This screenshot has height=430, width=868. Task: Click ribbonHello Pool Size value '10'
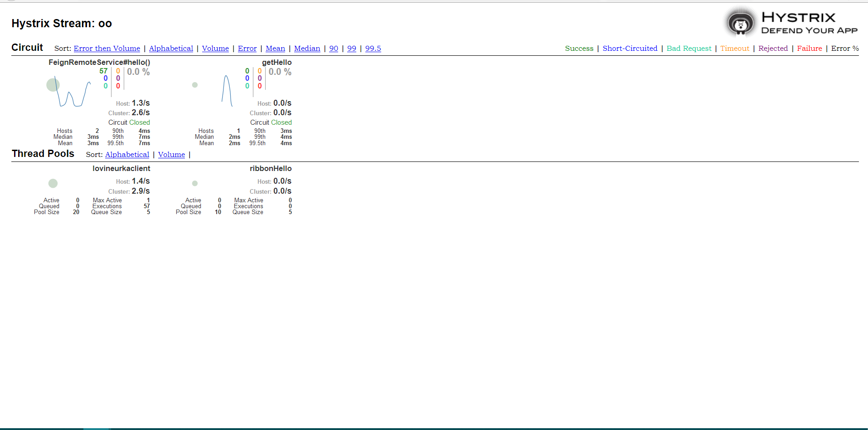click(x=218, y=212)
